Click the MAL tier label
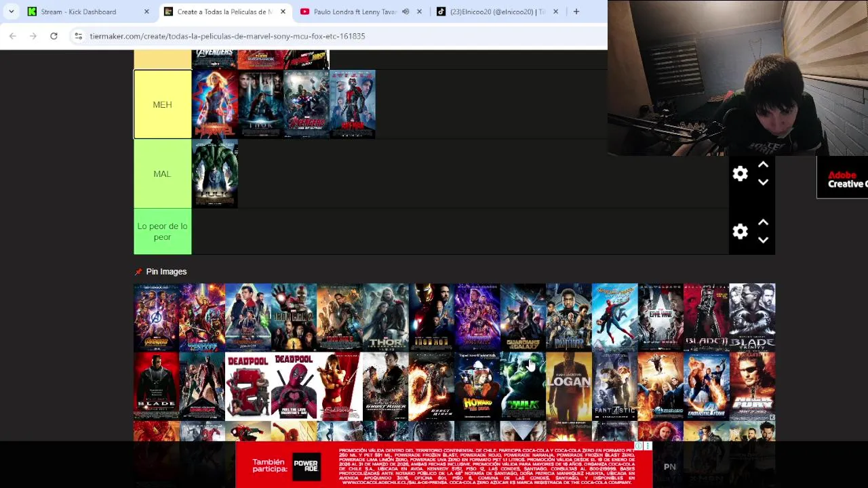Screen dimensions: 868x488 click(x=163, y=174)
